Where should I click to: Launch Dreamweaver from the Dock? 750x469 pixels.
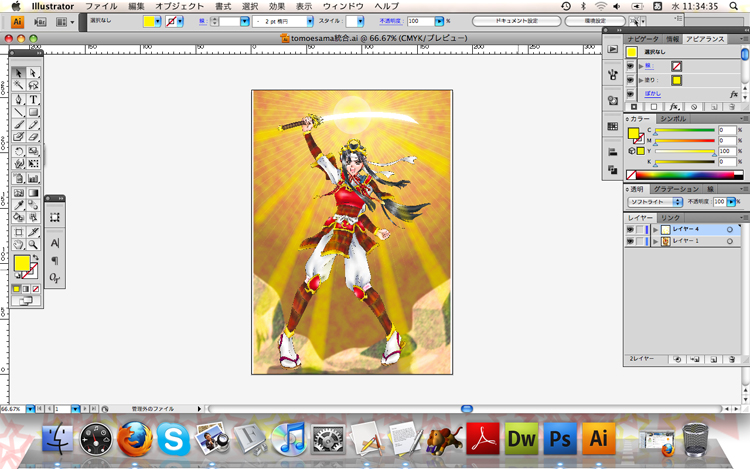click(520, 438)
